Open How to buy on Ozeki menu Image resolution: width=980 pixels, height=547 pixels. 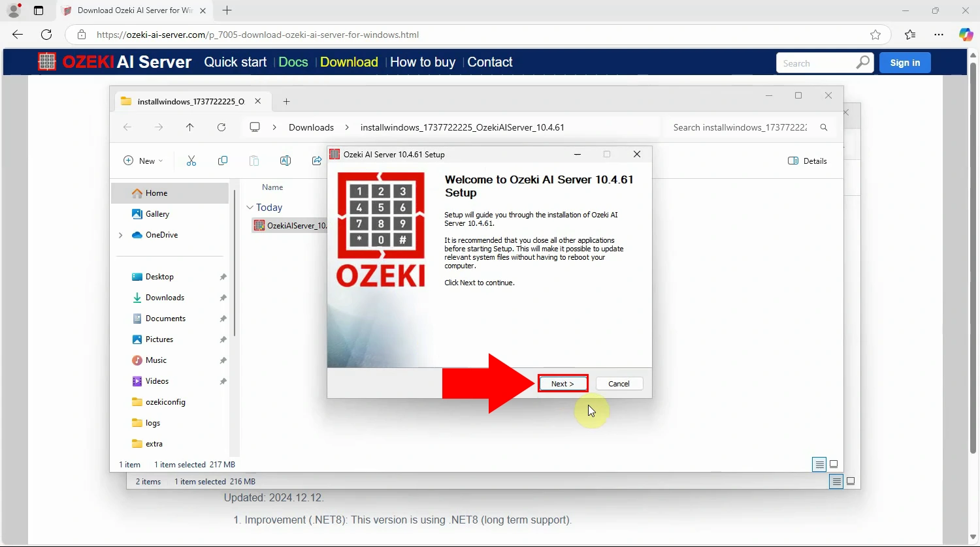point(423,62)
